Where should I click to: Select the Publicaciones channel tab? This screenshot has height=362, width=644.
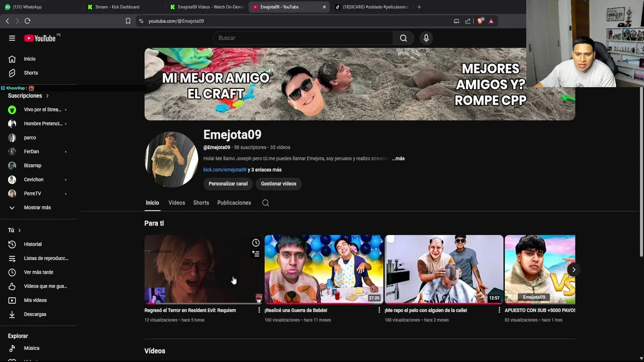234,203
